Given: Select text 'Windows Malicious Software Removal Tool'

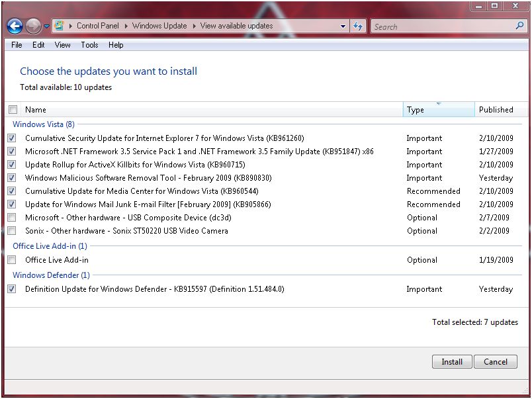Looking at the screenshot, I should coord(101,178).
